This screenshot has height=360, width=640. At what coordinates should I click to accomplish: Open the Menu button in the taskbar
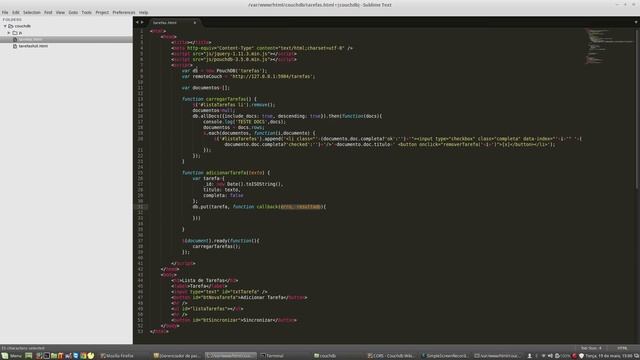coord(11,356)
